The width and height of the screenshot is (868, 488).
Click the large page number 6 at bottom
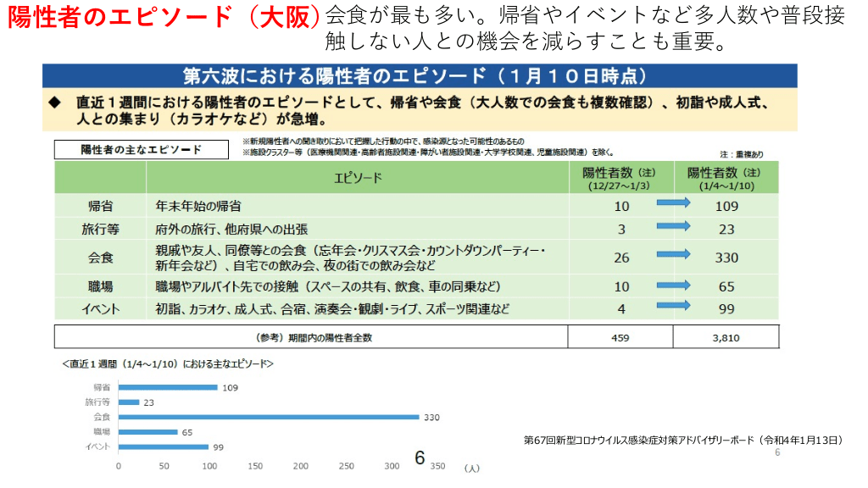[x=420, y=458]
